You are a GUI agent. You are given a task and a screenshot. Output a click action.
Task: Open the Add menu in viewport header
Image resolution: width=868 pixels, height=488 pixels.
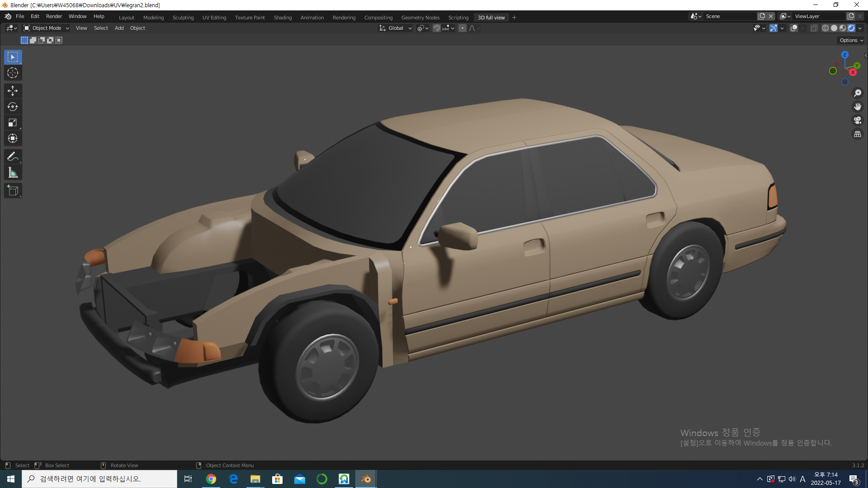tap(119, 28)
